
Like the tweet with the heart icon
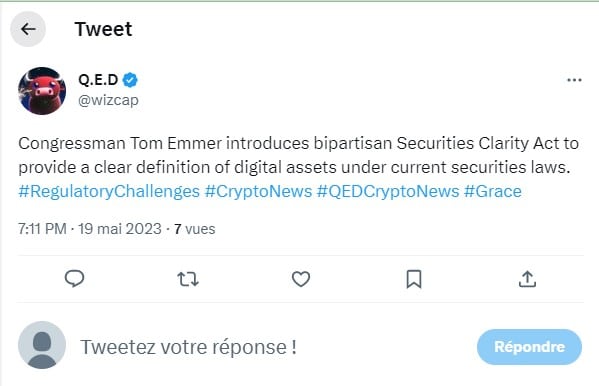pyautogui.click(x=301, y=279)
